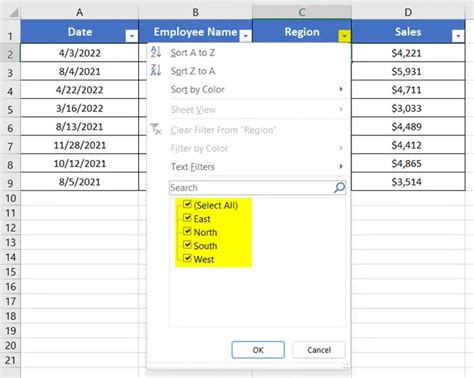Select column C header
Image resolution: width=474 pixels, height=378 pixels.
(x=302, y=12)
